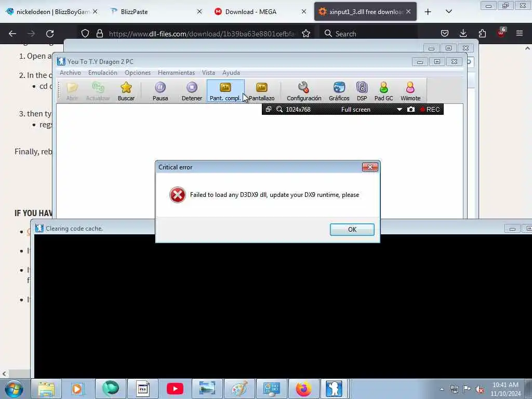Click the window-select icon in recorder bar
Image resolution: width=532 pixels, height=399 pixels.
tap(269, 109)
